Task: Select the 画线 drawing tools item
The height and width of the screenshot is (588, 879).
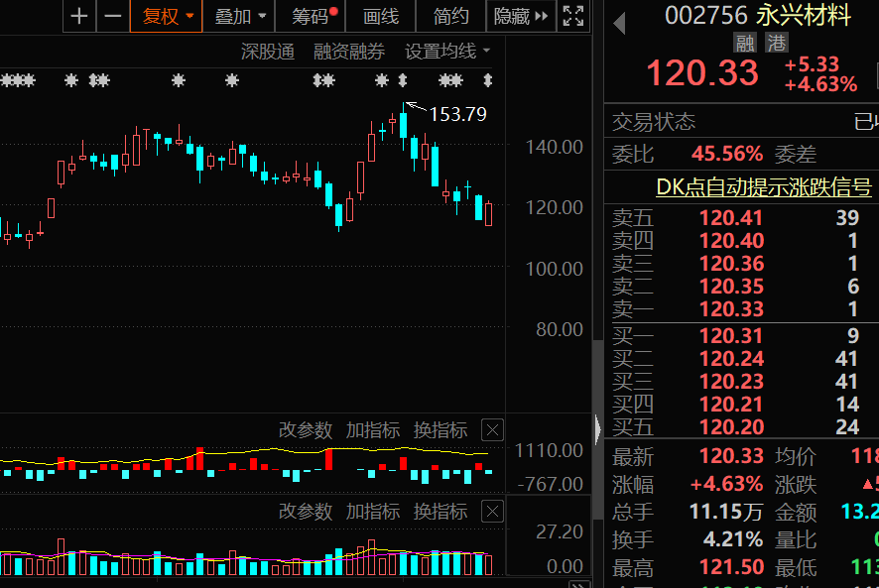Action: point(381,16)
